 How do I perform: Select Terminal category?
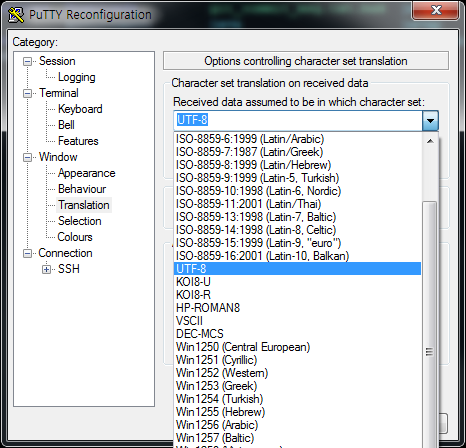pos(59,93)
